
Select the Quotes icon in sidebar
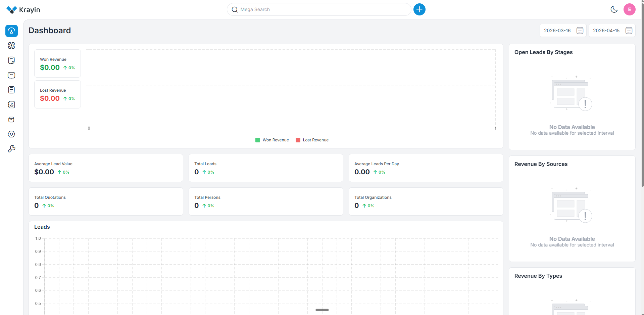coord(11,60)
